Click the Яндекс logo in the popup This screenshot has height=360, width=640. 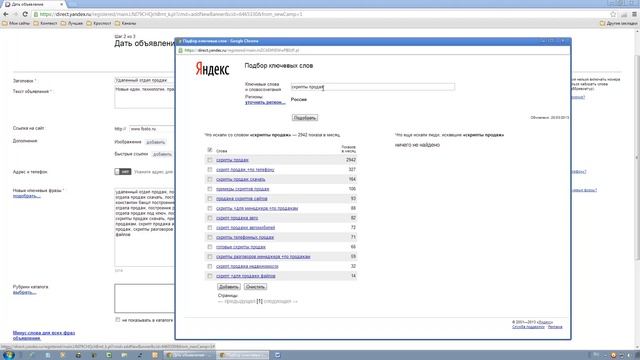[212, 69]
